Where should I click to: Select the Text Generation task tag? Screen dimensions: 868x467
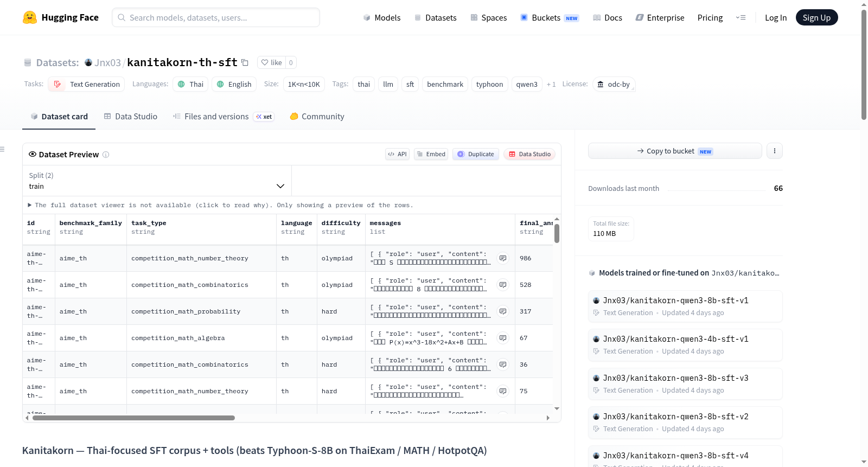tap(86, 84)
